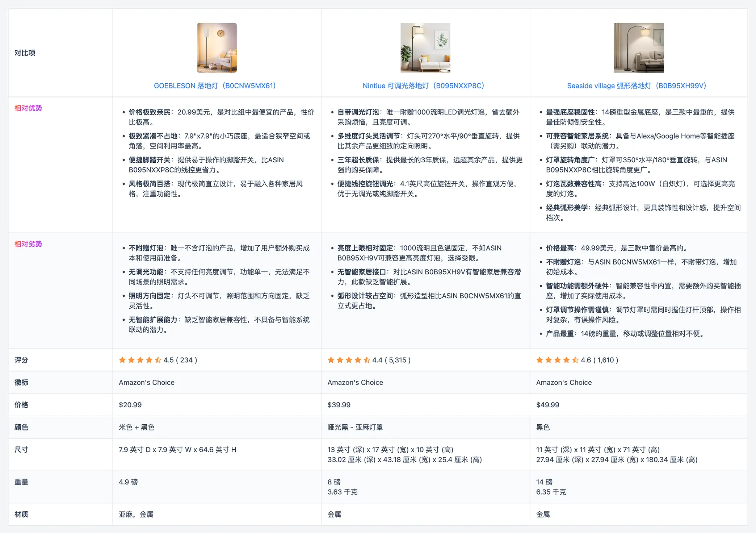Click the 风格极简百搭 advantage bullet
This screenshot has height=533, width=756.
(216, 189)
